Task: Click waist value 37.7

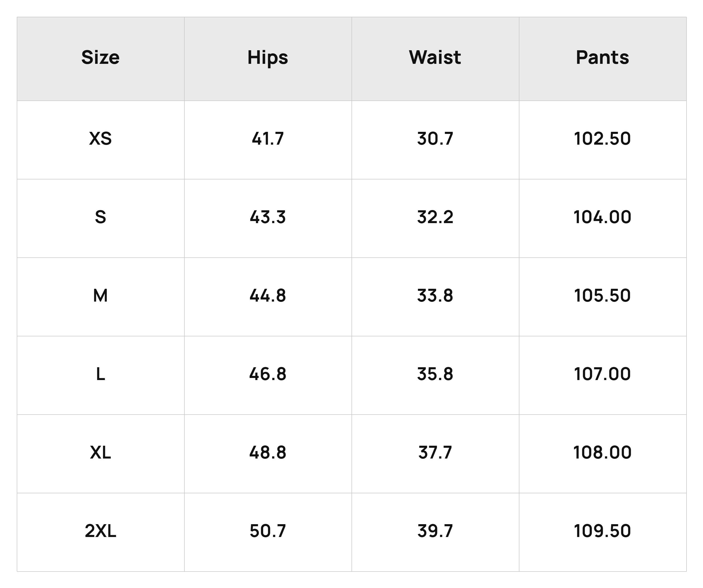Action: tap(435, 453)
